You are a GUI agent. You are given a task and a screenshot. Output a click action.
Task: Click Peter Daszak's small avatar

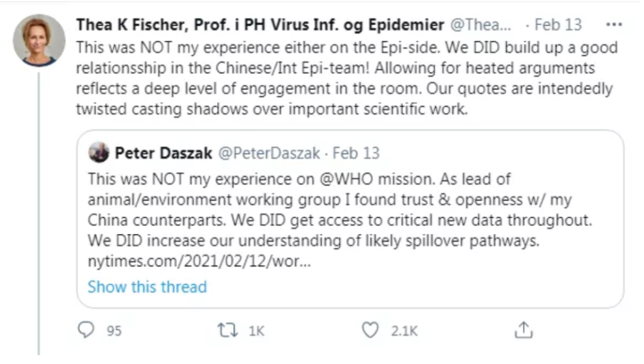pos(99,153)
